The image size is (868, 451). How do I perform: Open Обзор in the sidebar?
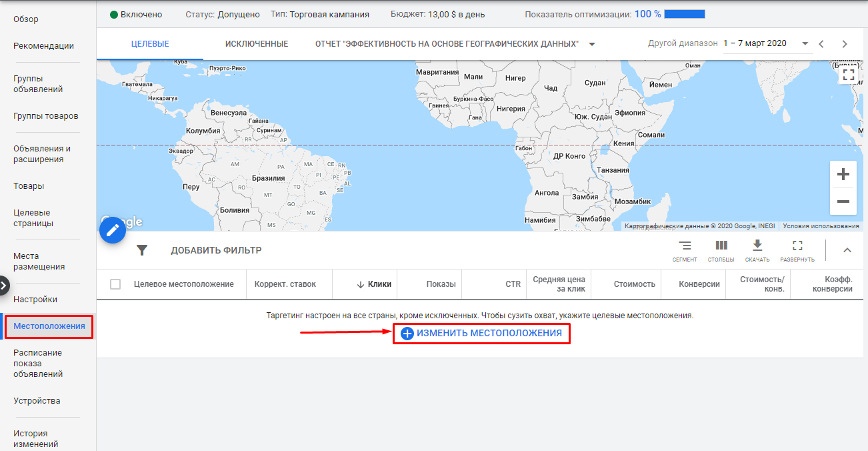click(26, 19)
